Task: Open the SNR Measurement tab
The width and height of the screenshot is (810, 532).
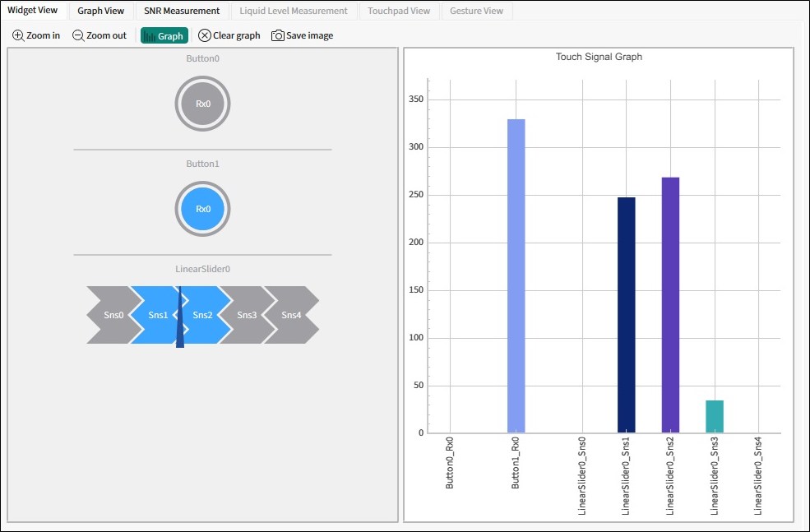Action: click(181, 11)
